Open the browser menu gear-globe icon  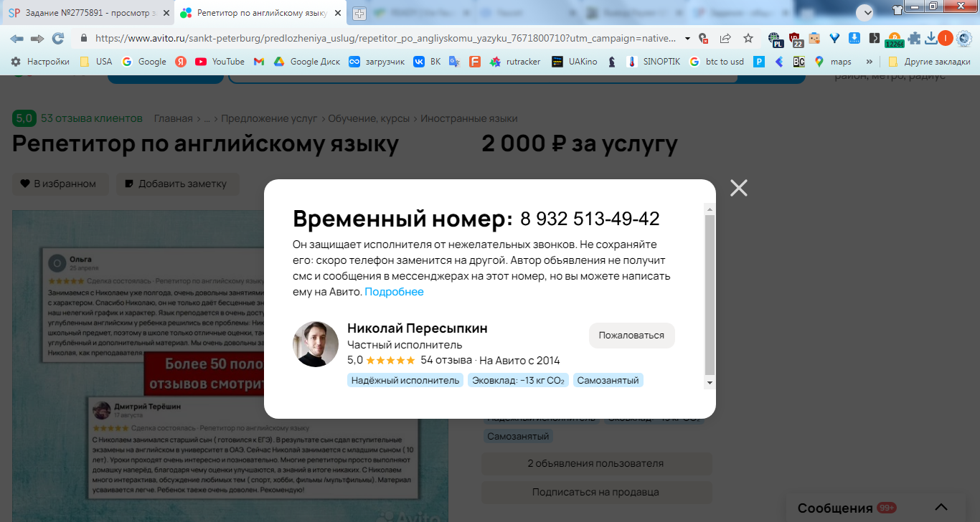(x=964, y=38)
